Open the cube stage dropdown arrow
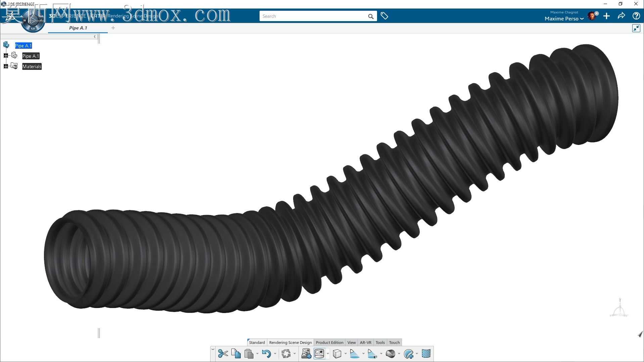Screen dimensions: 644x362 [x=346, y=354]
